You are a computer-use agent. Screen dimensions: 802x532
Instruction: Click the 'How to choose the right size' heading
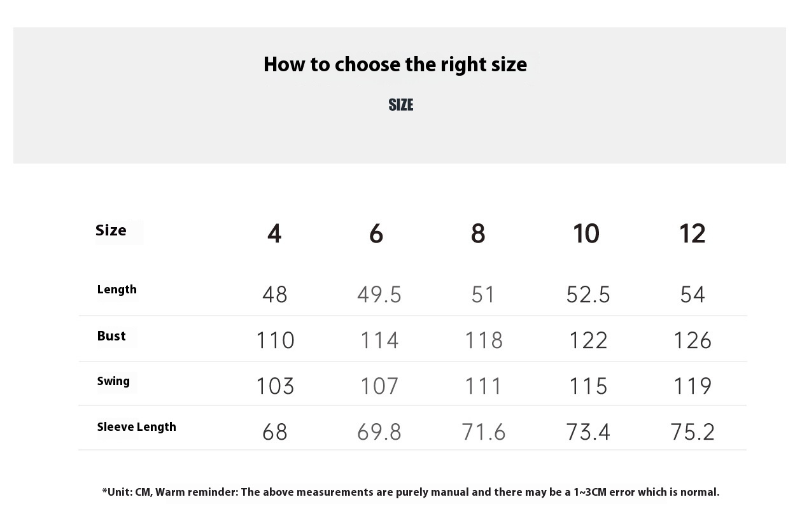coord(395,64)
